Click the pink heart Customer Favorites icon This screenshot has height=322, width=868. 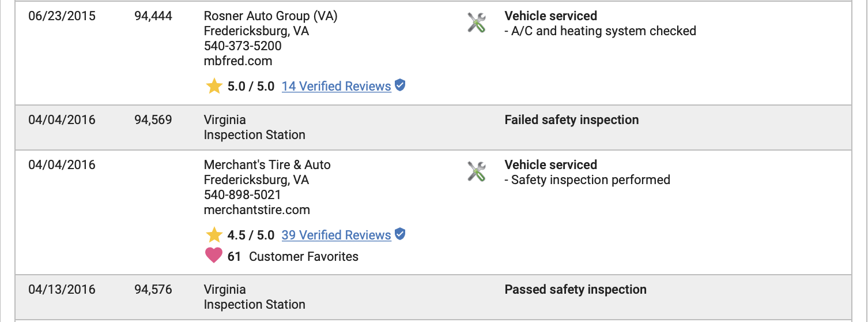(214, 256)
